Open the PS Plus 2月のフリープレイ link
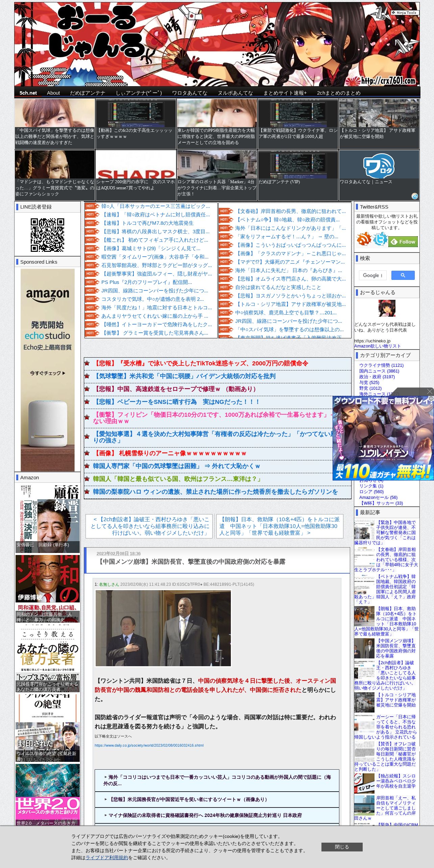The width and height of the screenshot is (434, 868). click(146, 282)
